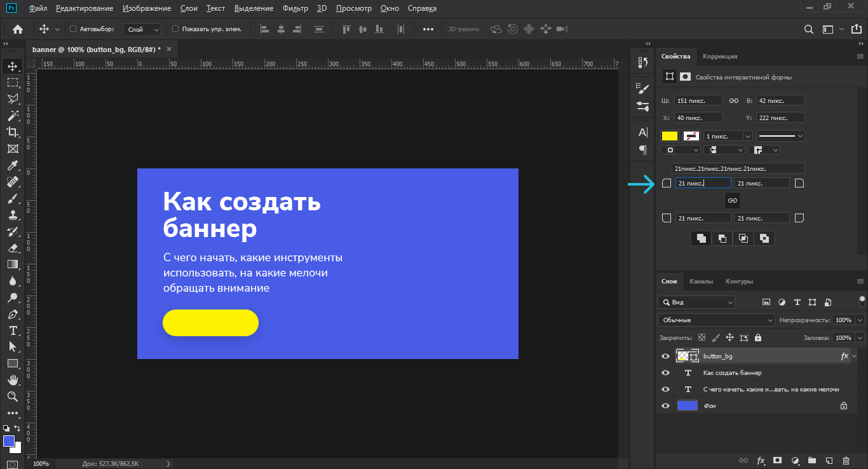
Task: Toggle corner radius link chain button
Action: [x=733, y=200]
